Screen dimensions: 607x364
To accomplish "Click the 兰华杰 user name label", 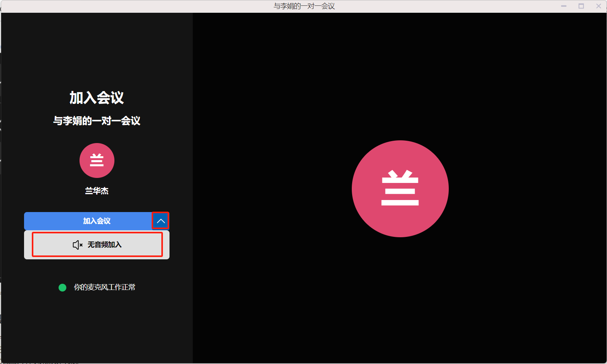I will [x=97, y=191].
